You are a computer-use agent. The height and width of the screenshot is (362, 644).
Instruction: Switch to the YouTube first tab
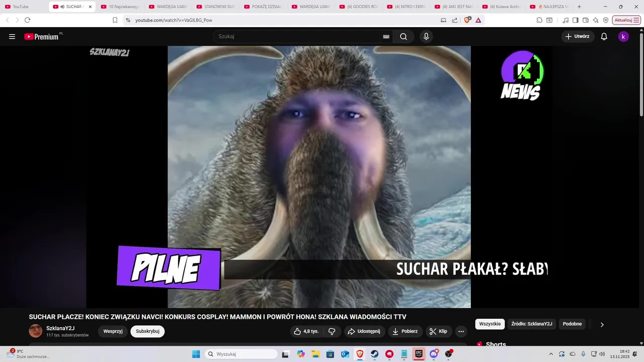pyautogui.click(x=24, y=7)
